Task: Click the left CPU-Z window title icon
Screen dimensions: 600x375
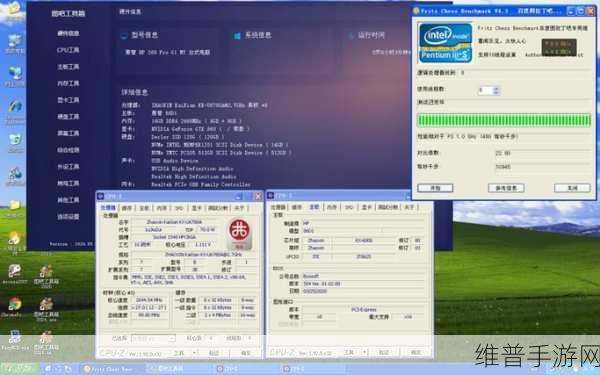Action: click(x=101, y=196)
